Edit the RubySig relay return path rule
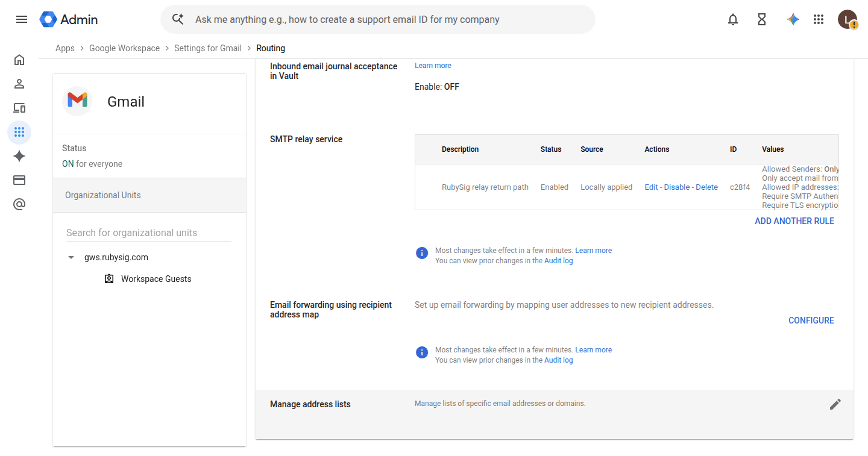Screen dimensions: 868x456 click(x=651, y=187)
